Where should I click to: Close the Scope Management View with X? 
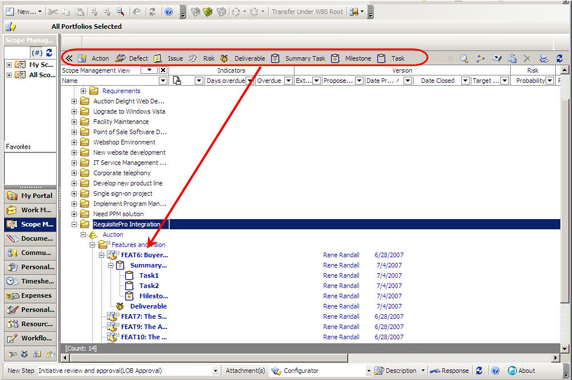(x=163, y=70)
